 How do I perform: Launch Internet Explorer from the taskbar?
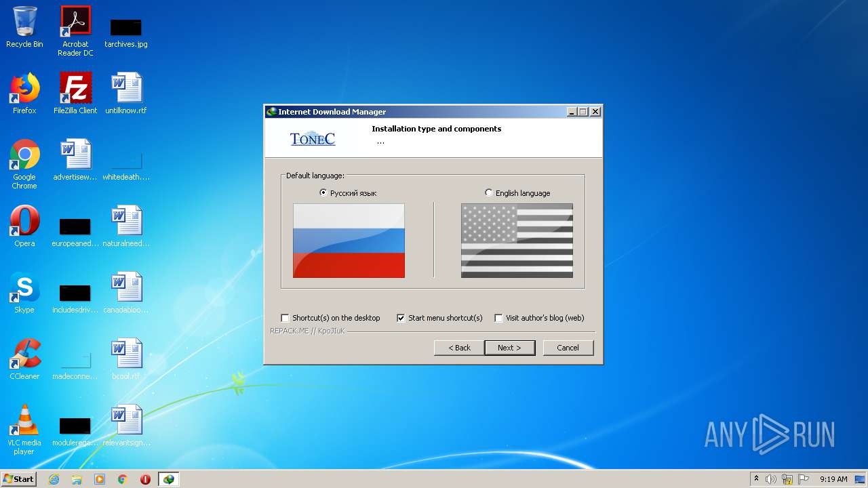[x=54, y=479]
